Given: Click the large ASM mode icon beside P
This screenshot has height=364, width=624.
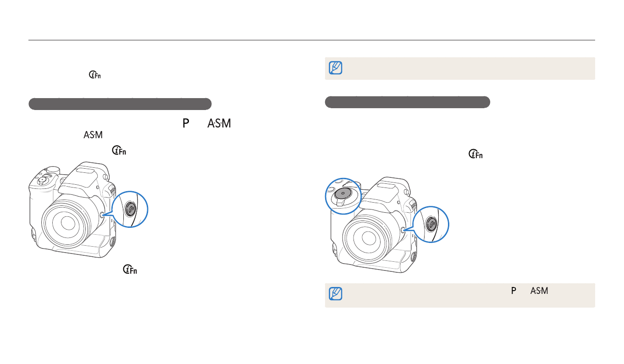Looking at the screenshot, I should 218,124.
